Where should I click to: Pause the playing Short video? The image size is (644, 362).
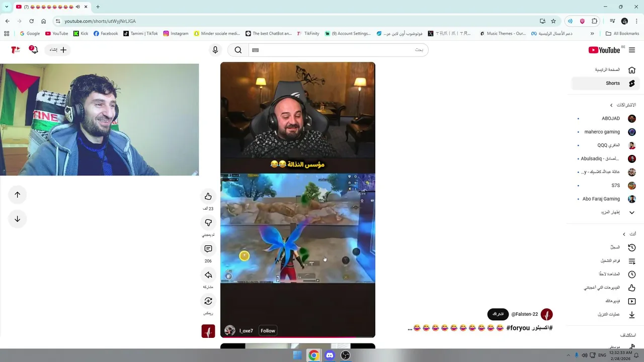coord(298,200)
